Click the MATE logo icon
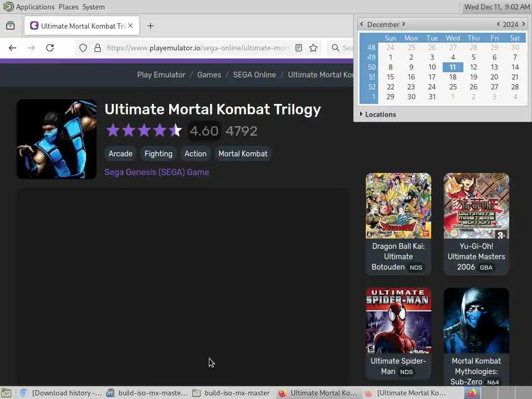Image resolution: width=532 pixels, height=399 pixels. [8, 7]
